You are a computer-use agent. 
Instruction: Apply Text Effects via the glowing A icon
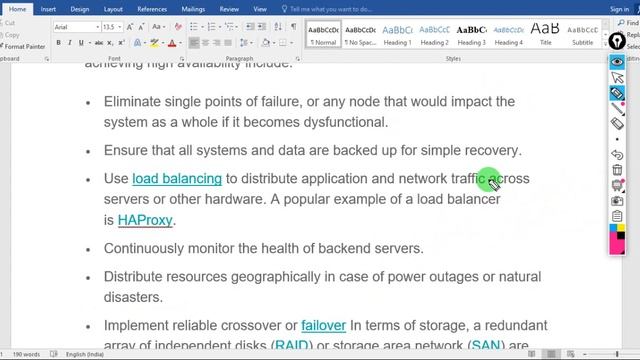(137, 43)
